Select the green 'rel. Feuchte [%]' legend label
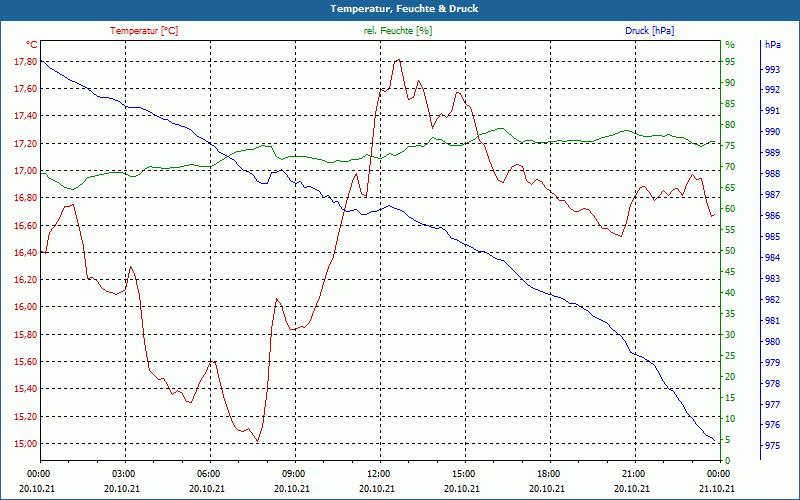The width and height of the screenshot is (800, 500). click(398, 31)
